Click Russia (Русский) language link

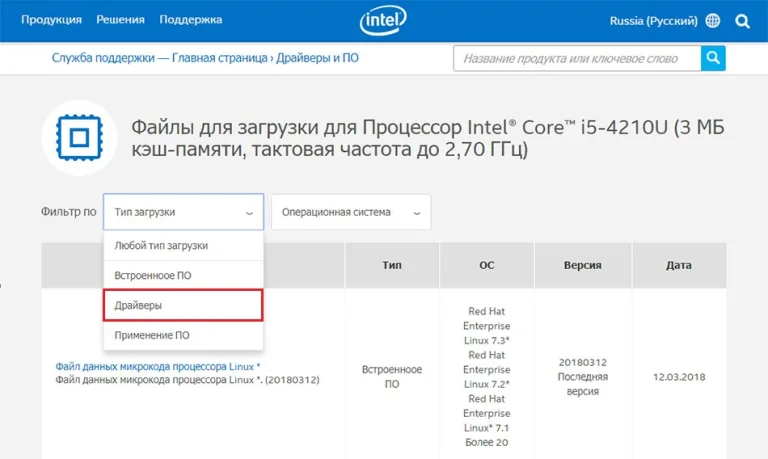(653, 21)
